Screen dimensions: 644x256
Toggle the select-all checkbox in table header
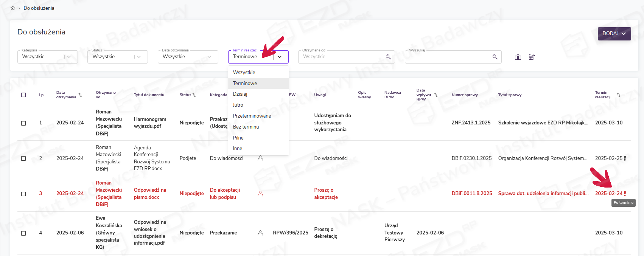[23, 95]
